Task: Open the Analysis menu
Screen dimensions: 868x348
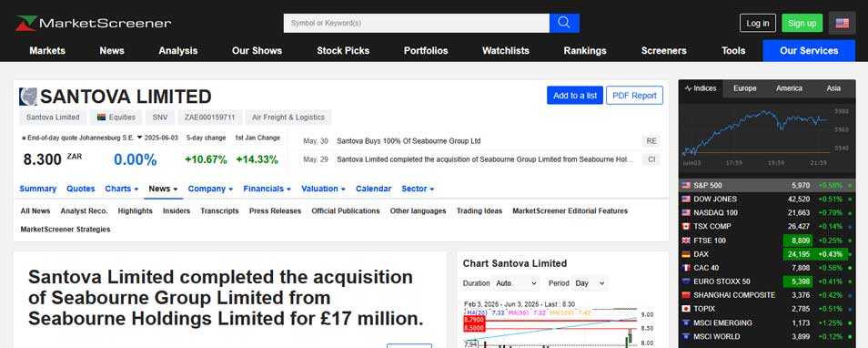Action: [178, 50]
